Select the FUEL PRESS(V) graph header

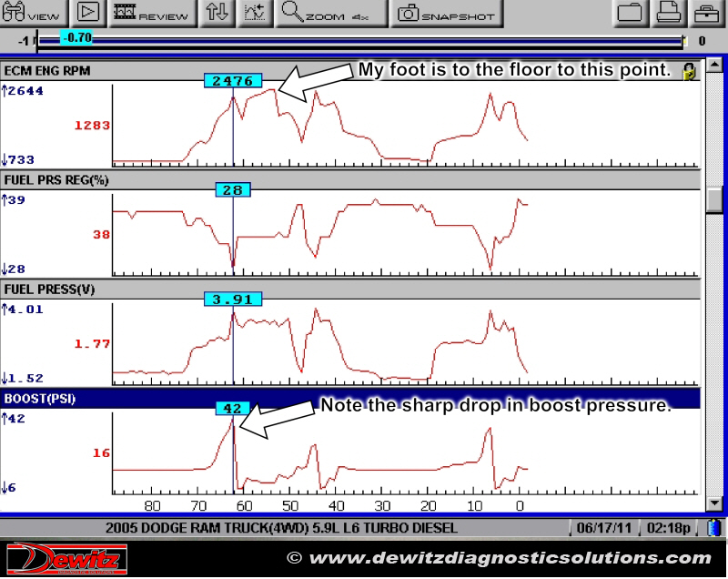tap(350, 289)
